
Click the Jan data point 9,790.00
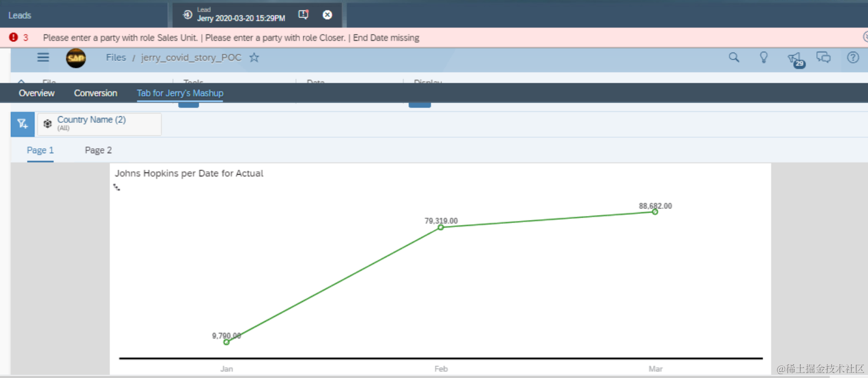click(226, 342)
